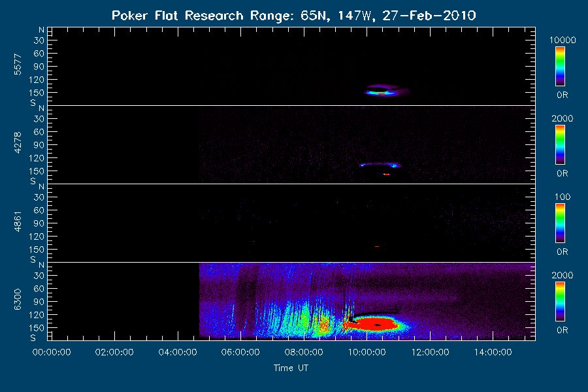Click the 08:00:00 time tick label

pos(304,352)
